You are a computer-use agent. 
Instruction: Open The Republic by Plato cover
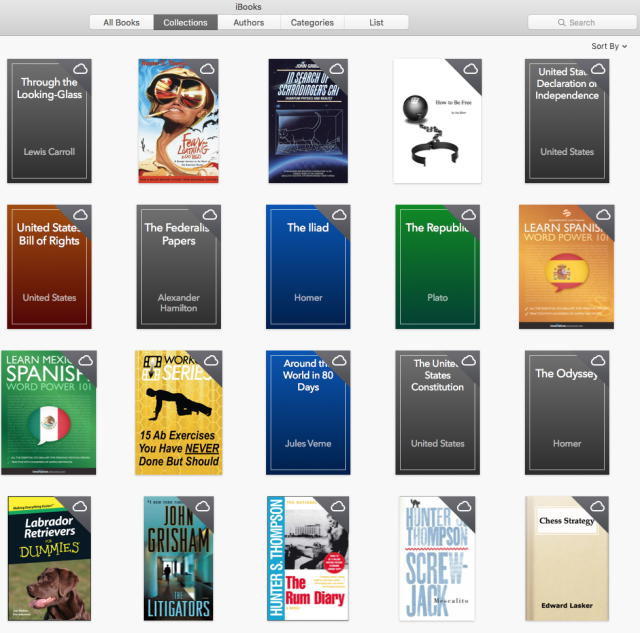point(438,267)
